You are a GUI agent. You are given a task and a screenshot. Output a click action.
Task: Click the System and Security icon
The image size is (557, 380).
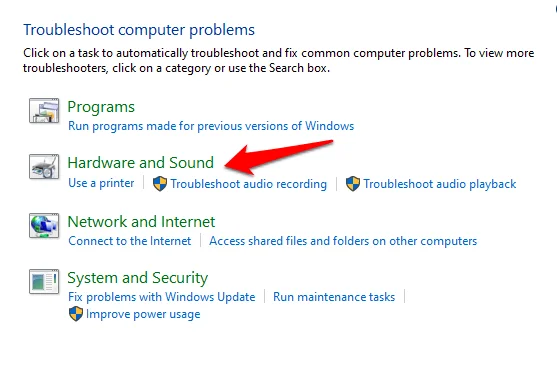(x=44, y=281)
